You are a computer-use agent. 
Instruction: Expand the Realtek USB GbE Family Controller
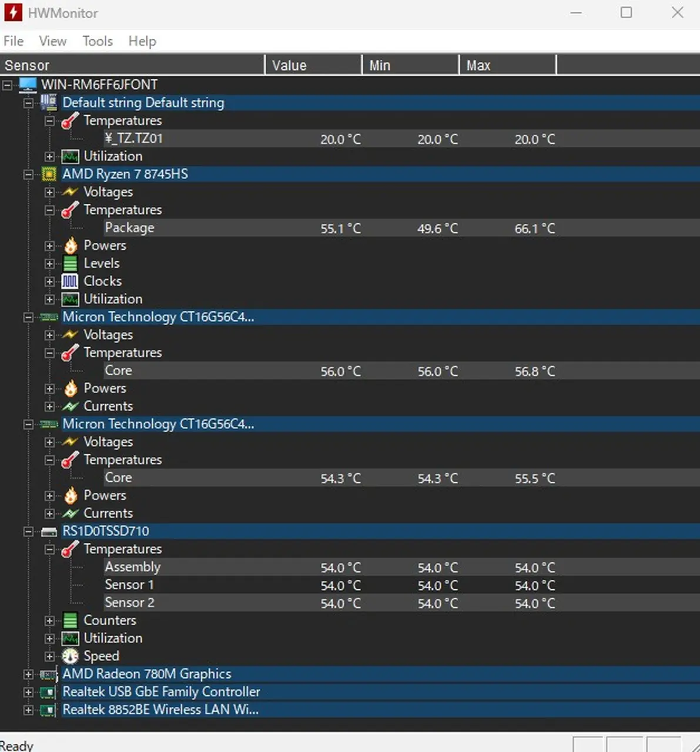(28, 692)
